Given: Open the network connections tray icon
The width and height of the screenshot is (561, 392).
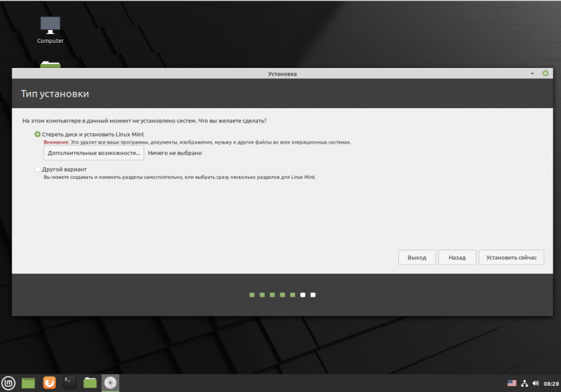Looking at the screenshot, I should [x=524, y=384].
